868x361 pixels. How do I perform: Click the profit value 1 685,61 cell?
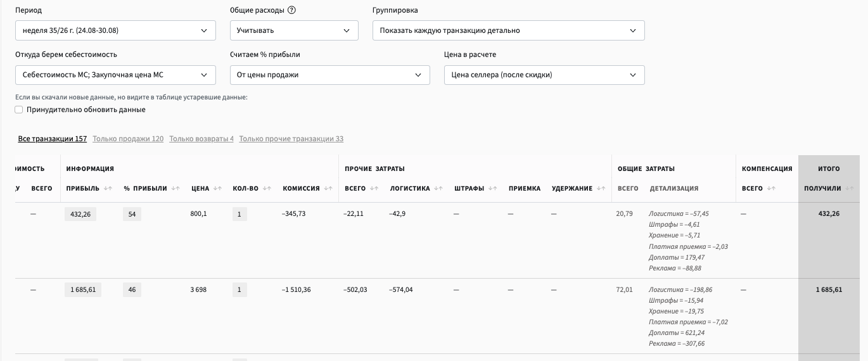click(83, 290)
